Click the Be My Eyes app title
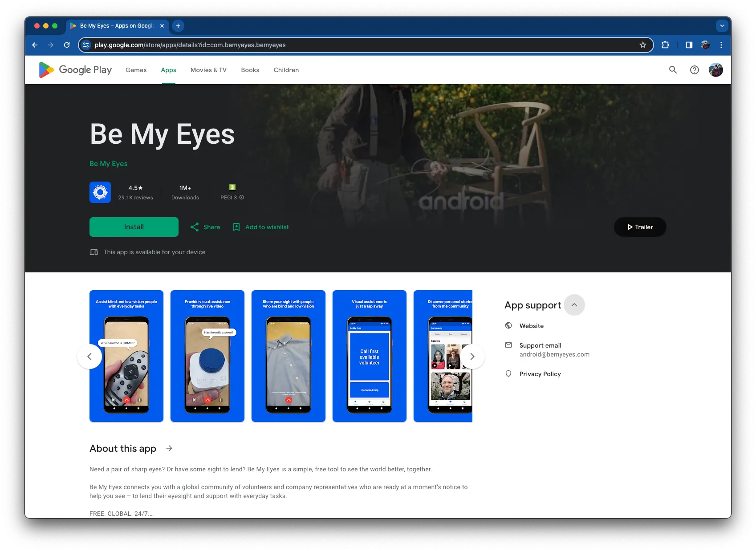Viewport: 756px width, 551px height. [x=162, y=134]
